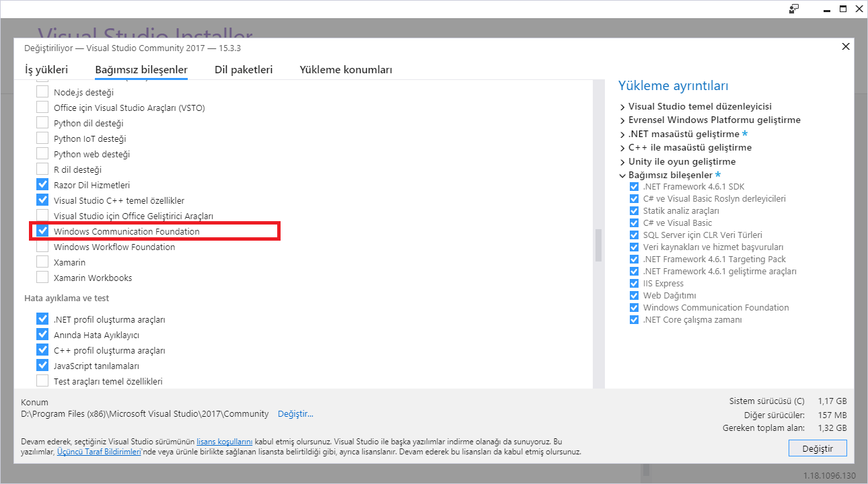Screen dimensions: 868x484
Task: Enable Python IoT desteği
Action: [42, 138]
